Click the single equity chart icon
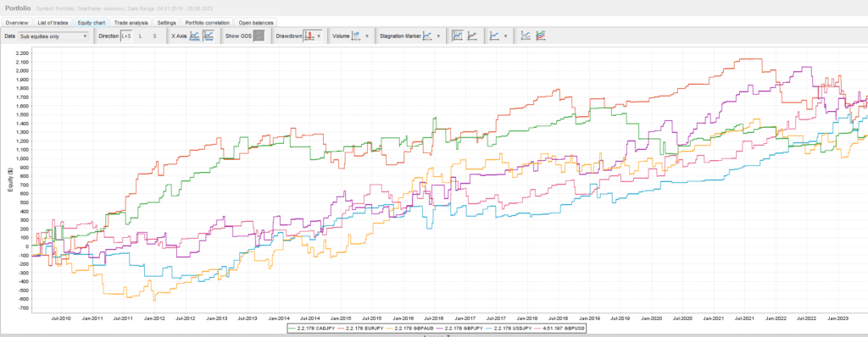This screenshot has width=868, height=337. (526, 36)
